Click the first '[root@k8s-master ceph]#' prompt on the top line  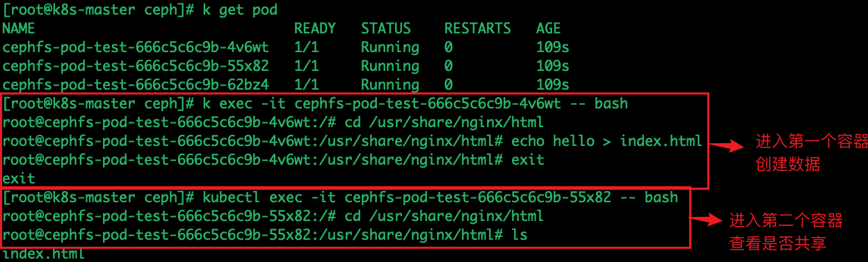[99, 10]
